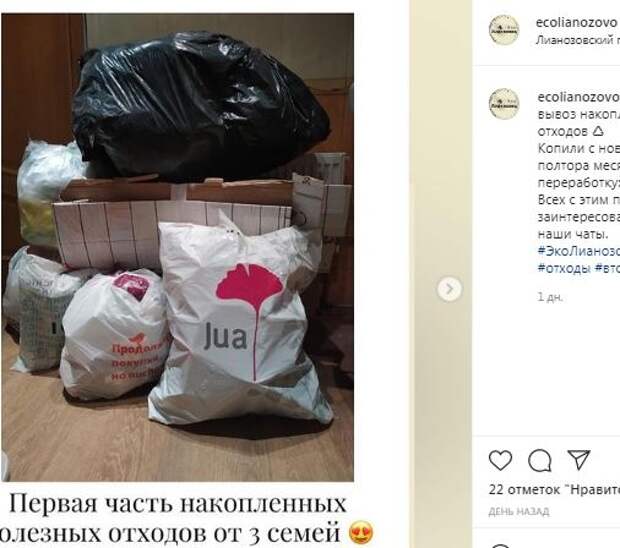This screenshot has height=548, width=620.
Task: View the 22 отметок likes list
Action: point(554,489)
